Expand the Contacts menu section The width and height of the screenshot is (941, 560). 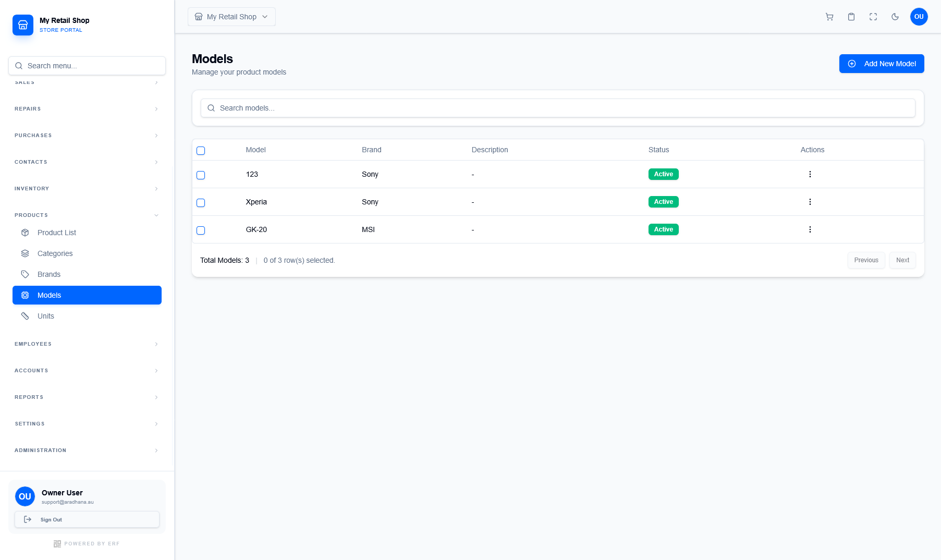[87, 162]
